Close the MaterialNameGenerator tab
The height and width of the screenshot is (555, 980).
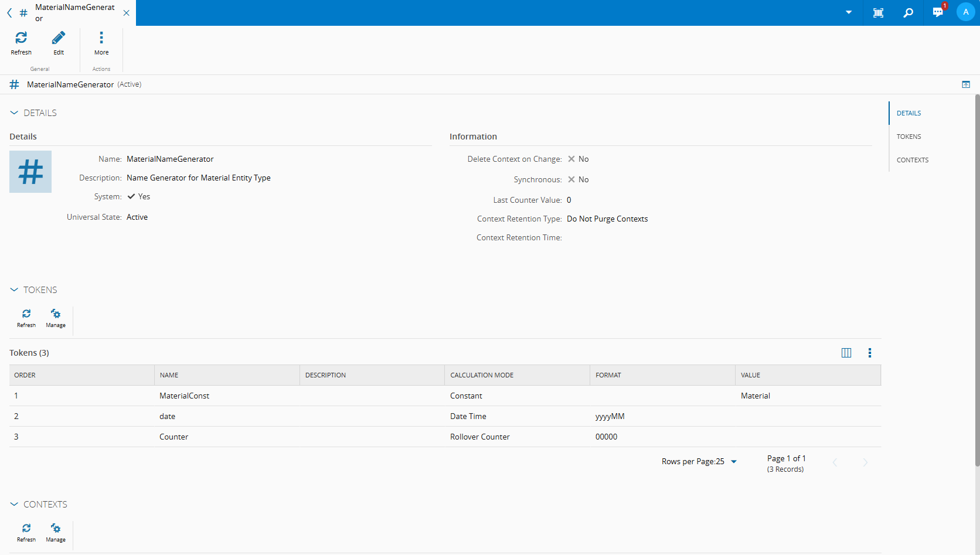[126, 13]
